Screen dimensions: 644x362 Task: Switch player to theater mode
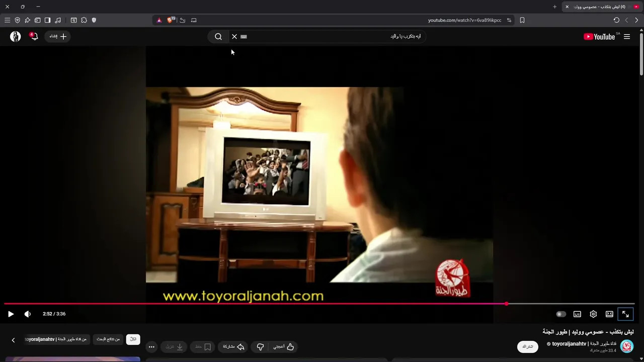pyautogui.click(x=609, y=314)
